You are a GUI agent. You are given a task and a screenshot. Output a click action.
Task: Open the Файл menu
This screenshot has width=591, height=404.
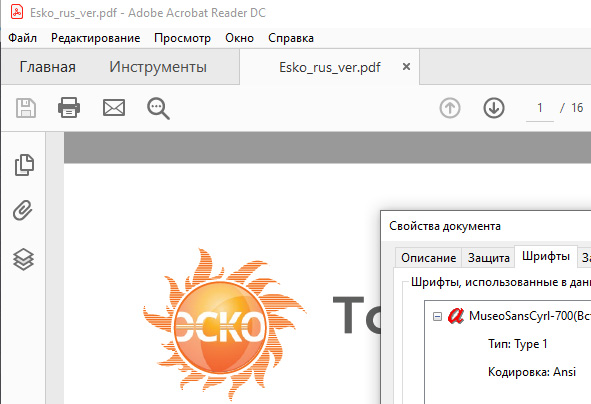[23, 38]
